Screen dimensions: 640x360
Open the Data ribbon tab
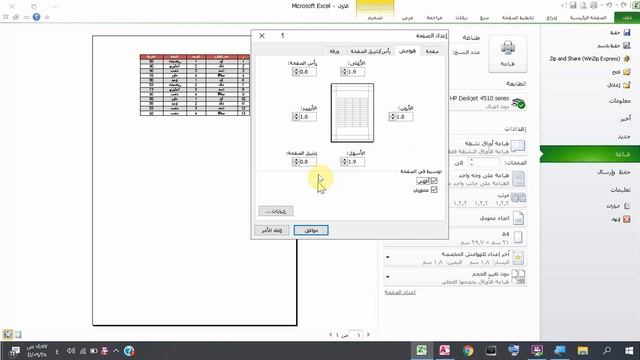pos(461,18)
